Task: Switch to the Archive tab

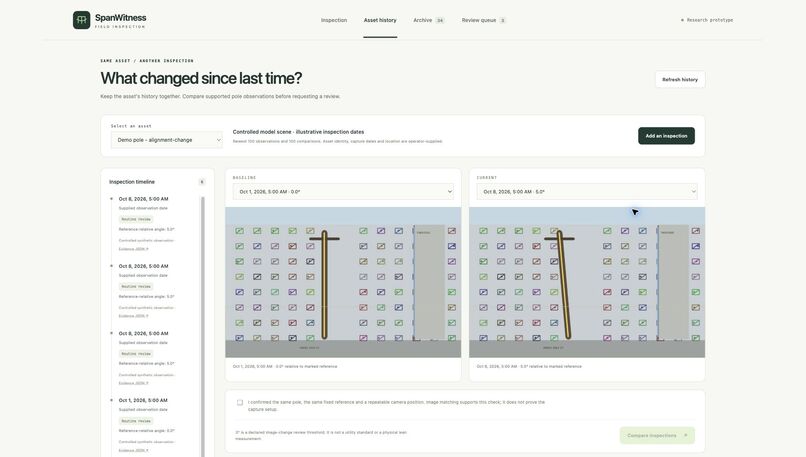Action: [429, 20]
